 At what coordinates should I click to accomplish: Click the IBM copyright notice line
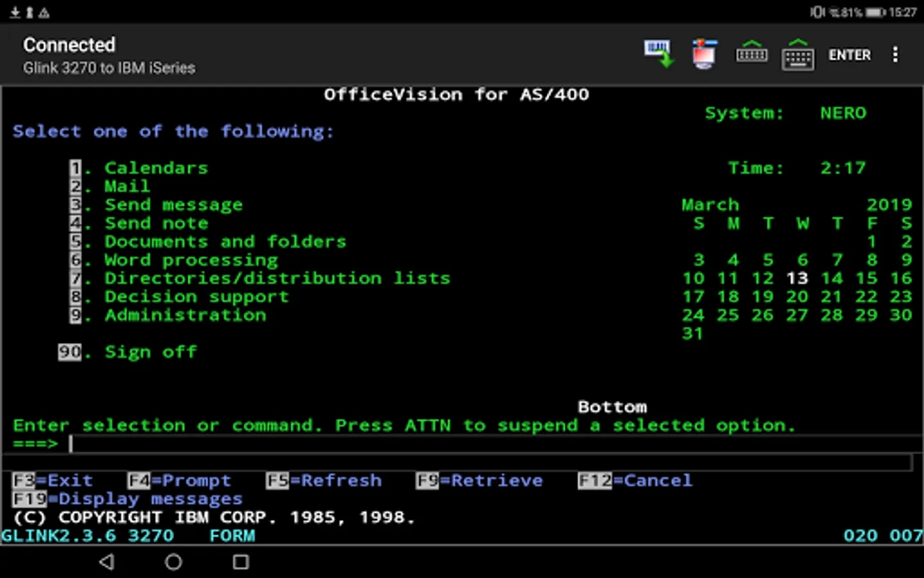[x=214, y=518]
